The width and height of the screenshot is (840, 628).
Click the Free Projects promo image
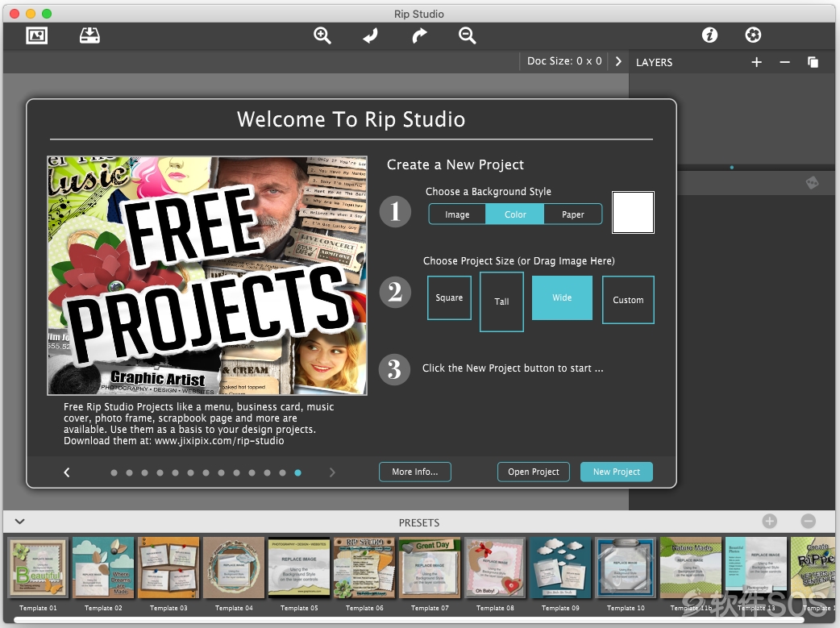(x=207, y=276)
